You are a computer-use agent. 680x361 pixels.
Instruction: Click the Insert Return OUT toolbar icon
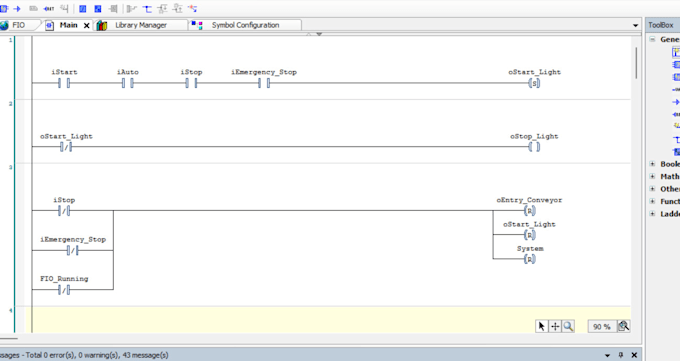[49, 8]
